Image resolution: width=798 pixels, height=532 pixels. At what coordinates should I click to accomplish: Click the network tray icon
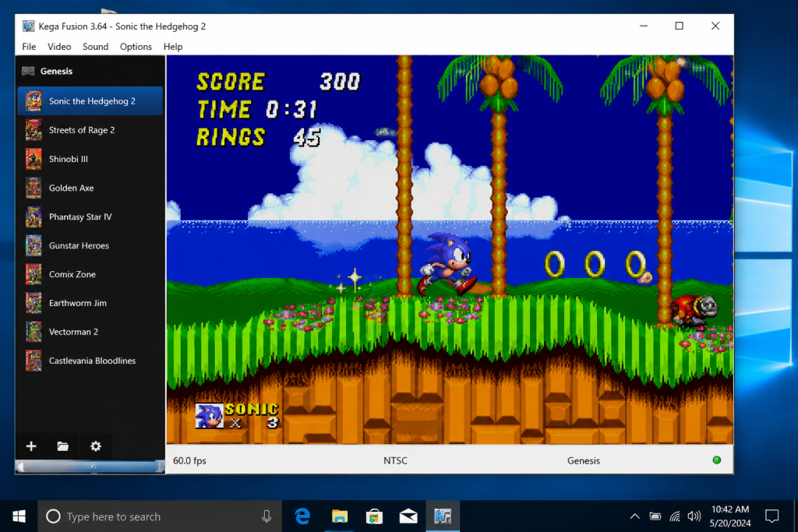coord(675,516)
